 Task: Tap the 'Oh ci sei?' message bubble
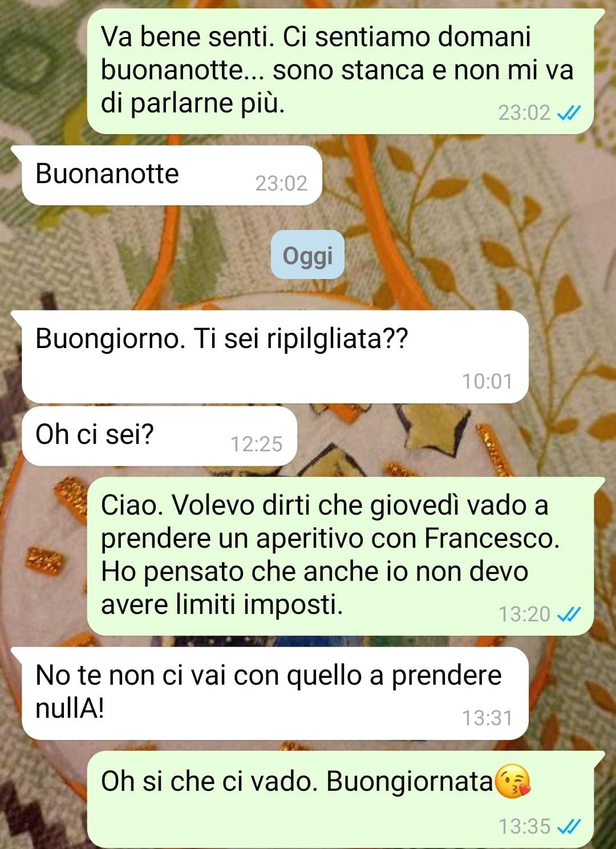point(160,436)
